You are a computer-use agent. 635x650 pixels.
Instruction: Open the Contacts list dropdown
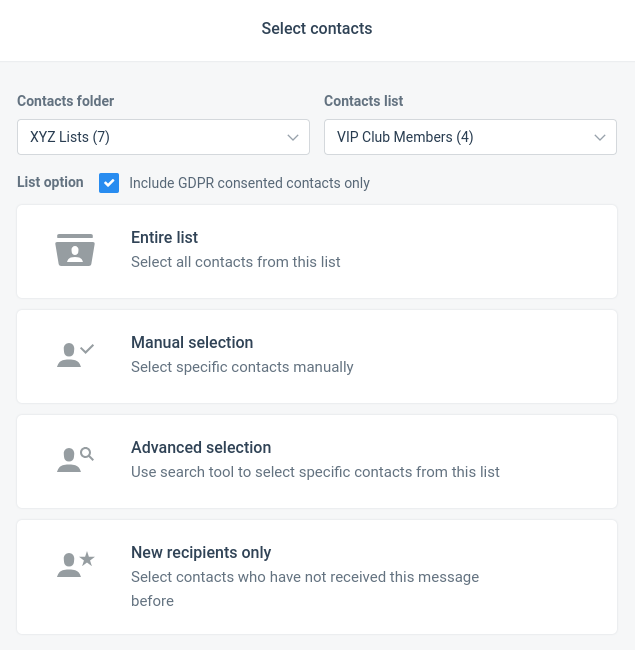(x=470, y=137)
